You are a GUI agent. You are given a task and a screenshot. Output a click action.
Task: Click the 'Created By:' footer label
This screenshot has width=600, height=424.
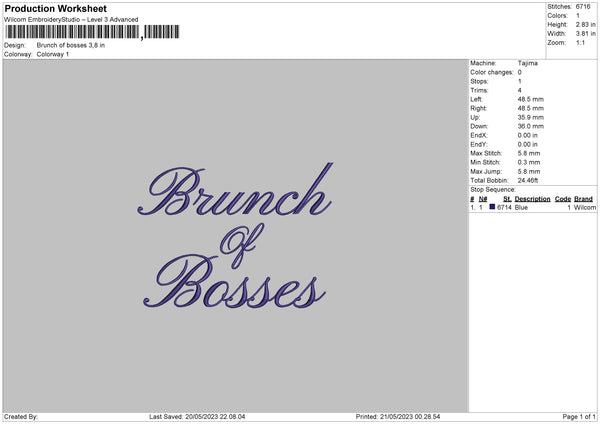(x=21, y=417)
